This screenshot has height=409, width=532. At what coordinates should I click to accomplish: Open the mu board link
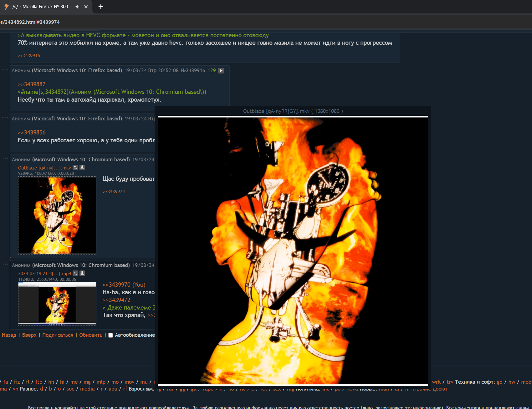click(x=144, y=382)
